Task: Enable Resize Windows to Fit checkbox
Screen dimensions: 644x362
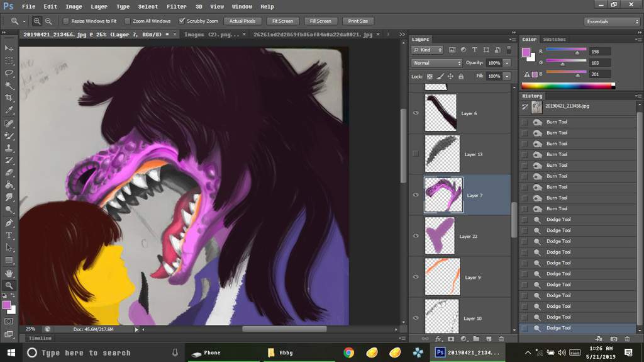Action: pyautogui.click(x=65, y=21)
